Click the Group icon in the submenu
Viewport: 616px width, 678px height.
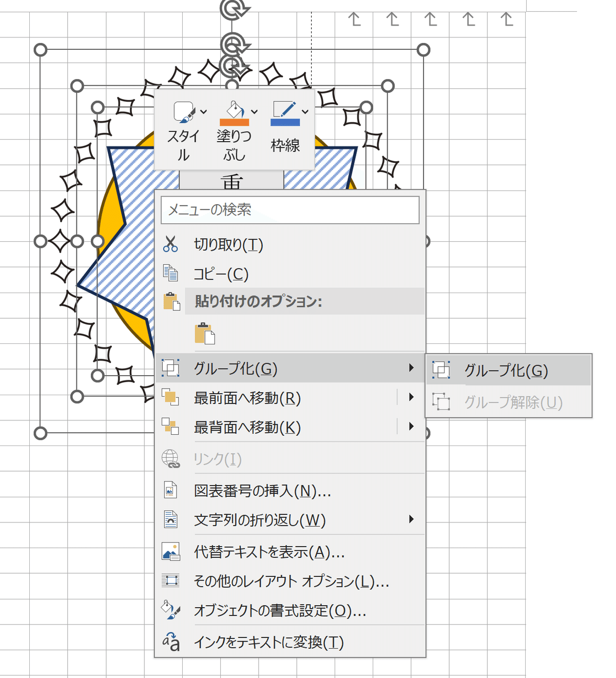pos(441,370)
